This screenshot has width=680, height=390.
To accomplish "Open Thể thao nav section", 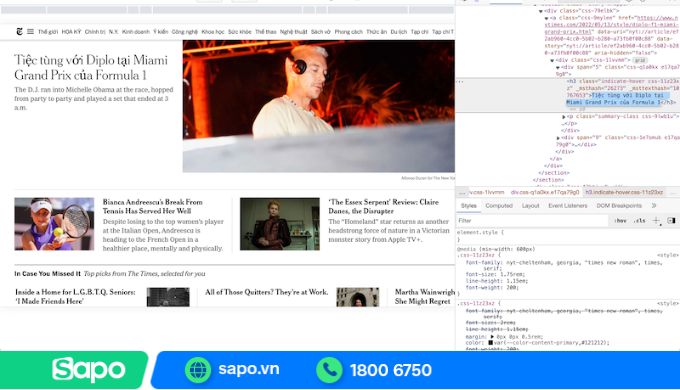I will 265,32.
